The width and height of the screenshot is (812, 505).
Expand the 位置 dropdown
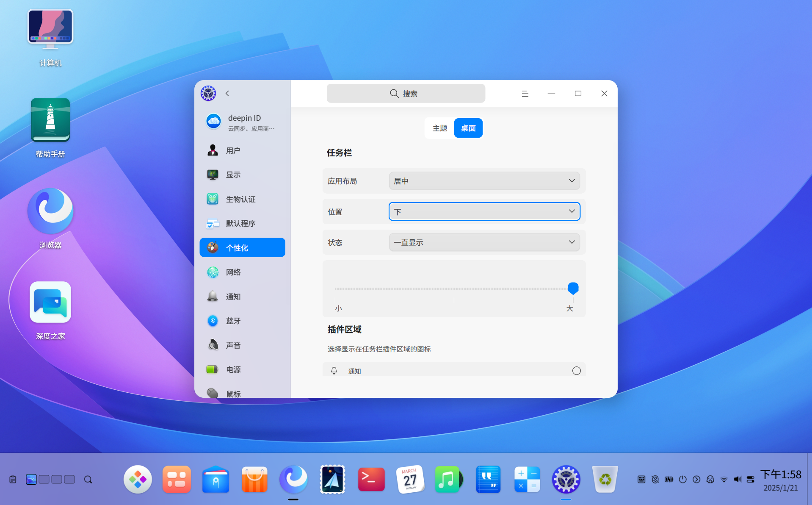pyautogui.click(x=484, y=211)
